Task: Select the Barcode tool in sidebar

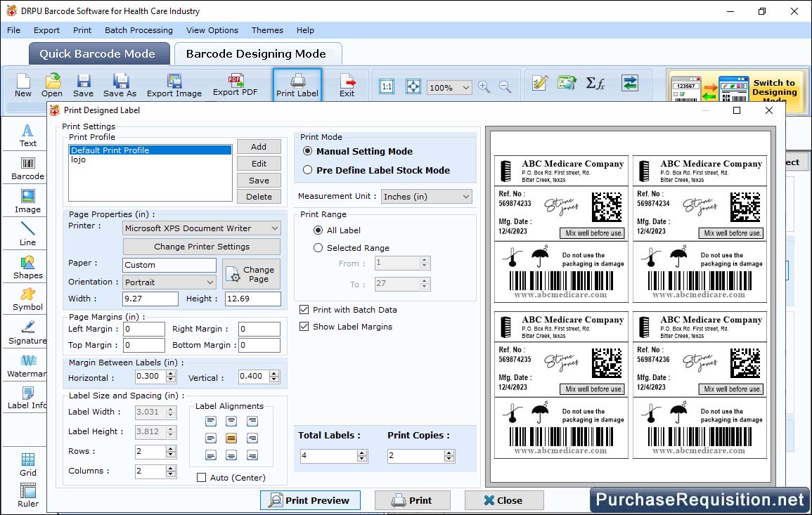Action: click(x=27, y=169)
